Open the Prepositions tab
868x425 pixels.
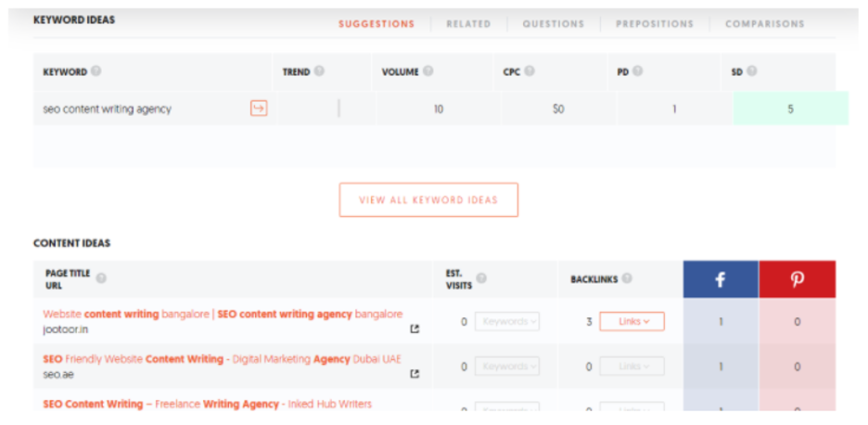pos(655,24)
